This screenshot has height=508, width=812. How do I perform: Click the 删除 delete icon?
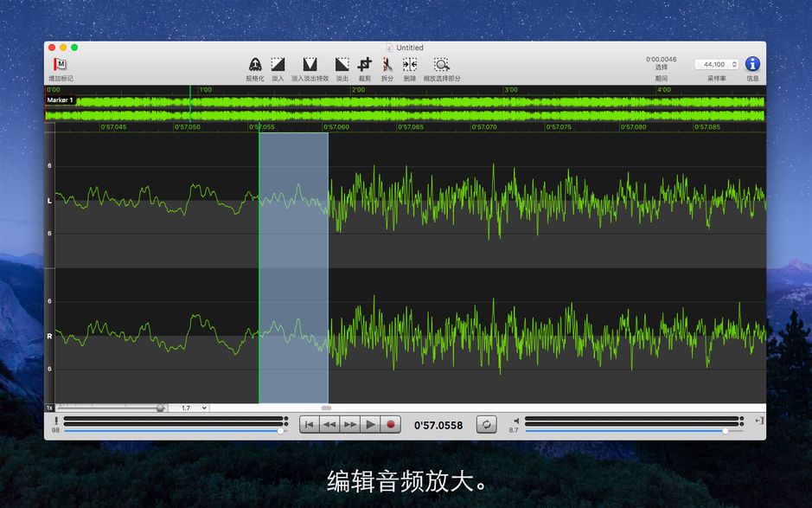pos(409,65)
